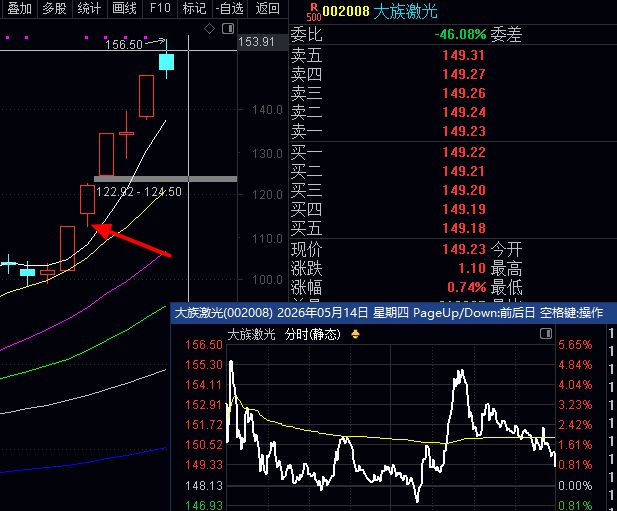This screenshot has width=617, height=511.
Task: Select 卖二 price 149.24
Action: 464,112
